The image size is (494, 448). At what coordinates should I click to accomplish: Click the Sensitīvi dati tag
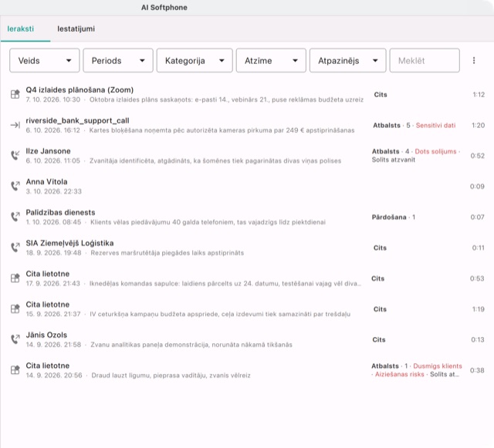tap(435, 126)
